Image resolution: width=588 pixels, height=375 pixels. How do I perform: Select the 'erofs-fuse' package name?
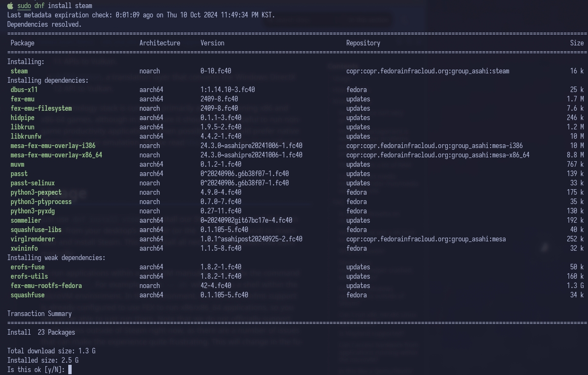point(28,267)
